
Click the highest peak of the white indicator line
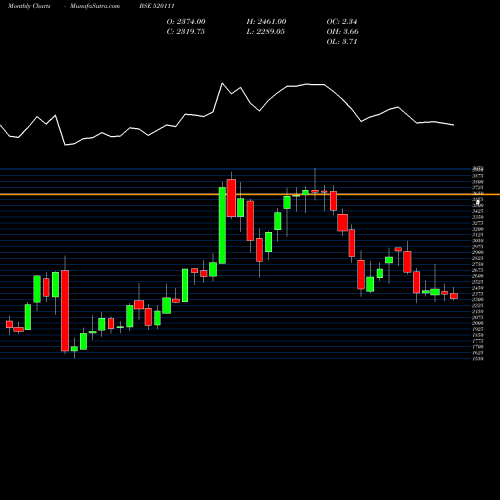coord(222,83)
